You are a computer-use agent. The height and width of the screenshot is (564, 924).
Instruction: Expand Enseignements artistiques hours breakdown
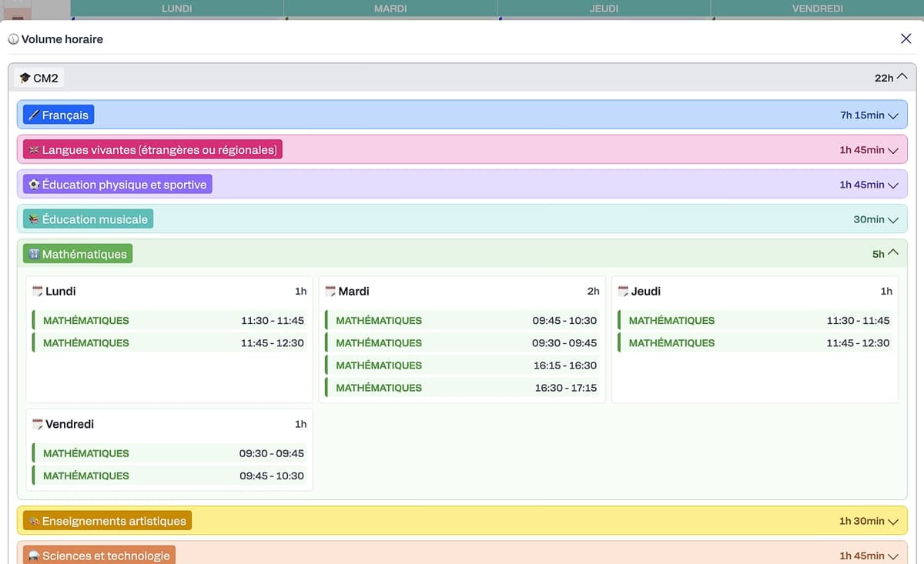pyautogui.click(x=893, y=521)
